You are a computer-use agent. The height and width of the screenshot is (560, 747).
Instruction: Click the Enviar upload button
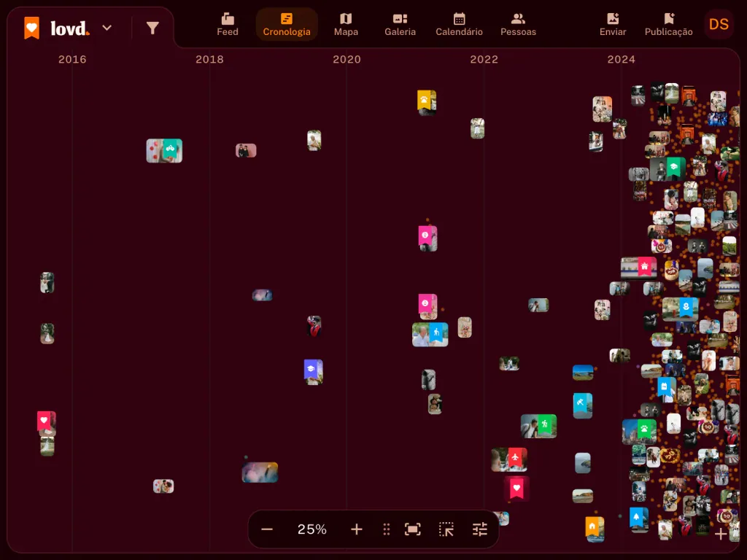[x=613, y=25]
